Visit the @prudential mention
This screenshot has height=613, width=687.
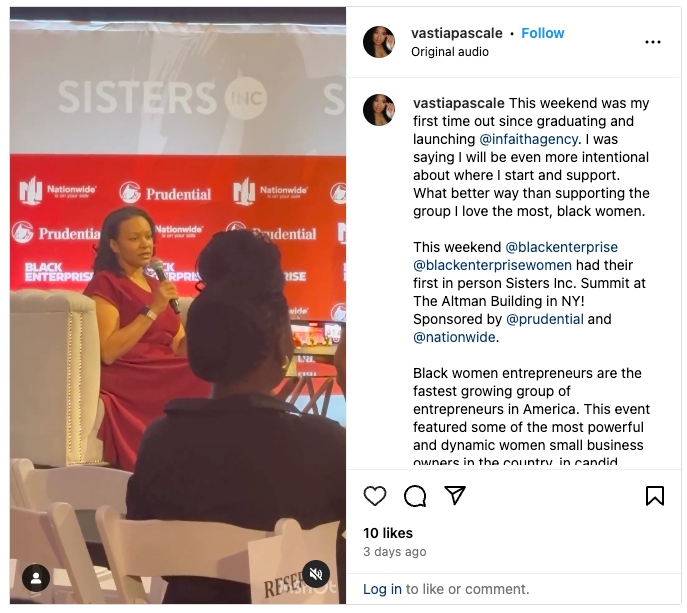coord(545,319)
